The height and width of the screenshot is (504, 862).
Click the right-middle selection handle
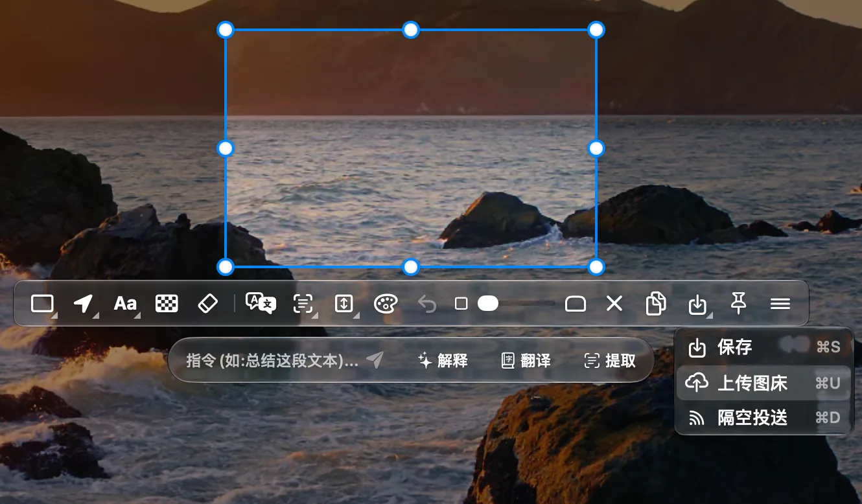click(x=596, y=148)
